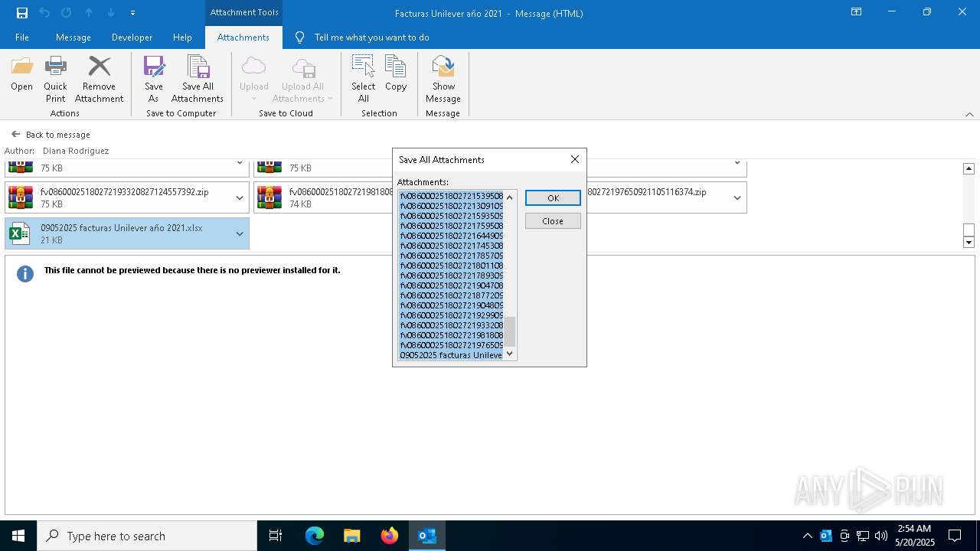The height and width of the screenshot is (551, 980).
Task: Show hidden system tray icons
Action: 807,536
